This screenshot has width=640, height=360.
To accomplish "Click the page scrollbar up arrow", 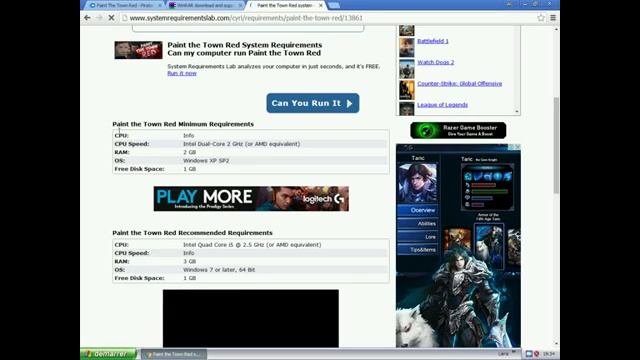I will click(x=556, y=29).
